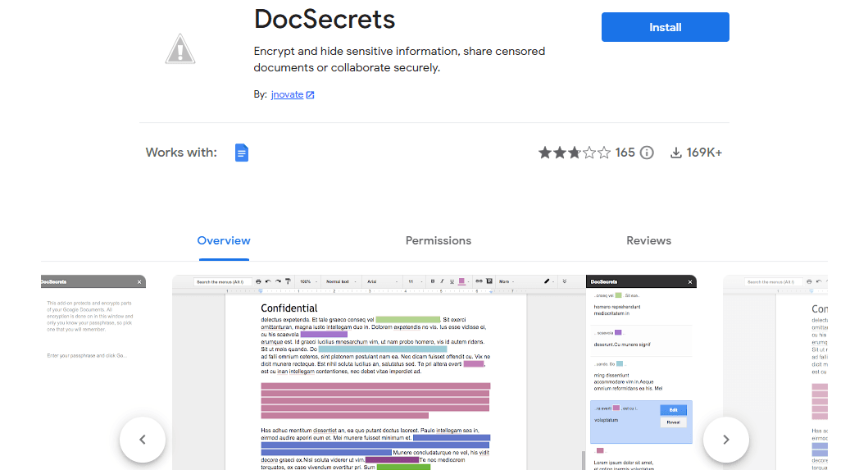Screen dimensions: 868x470
Task: Open the partially visible right screenshot
Action: [x=775, y=372]
